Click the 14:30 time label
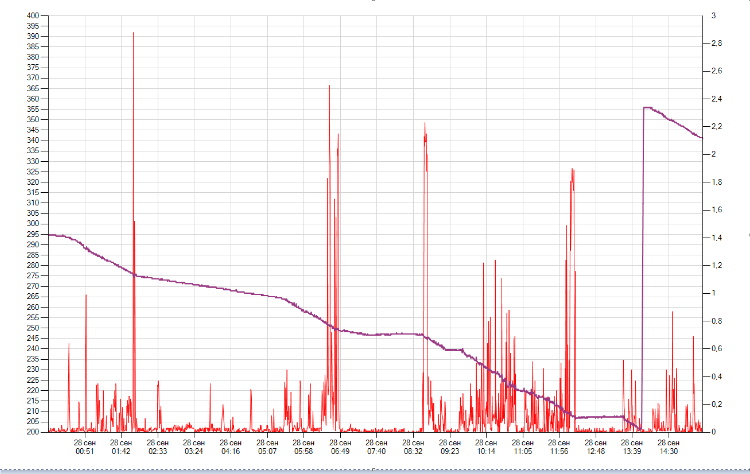 point(669,451)
